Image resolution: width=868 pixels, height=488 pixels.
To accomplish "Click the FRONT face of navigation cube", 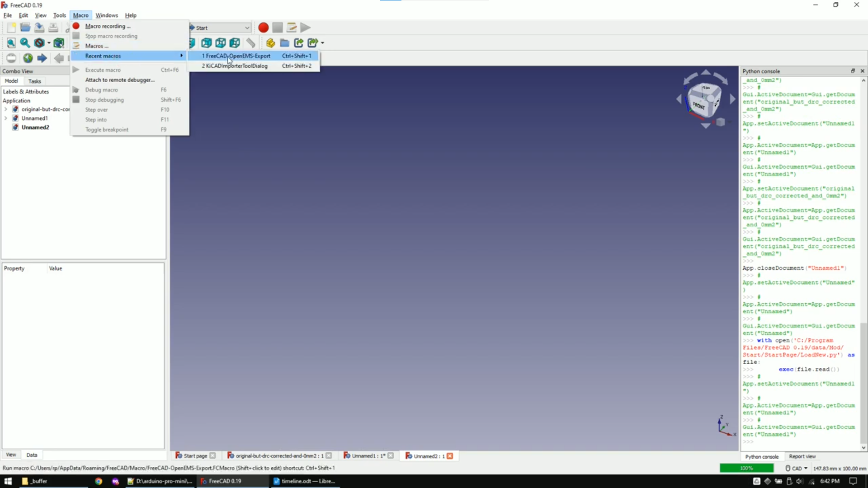I will 699,105.
